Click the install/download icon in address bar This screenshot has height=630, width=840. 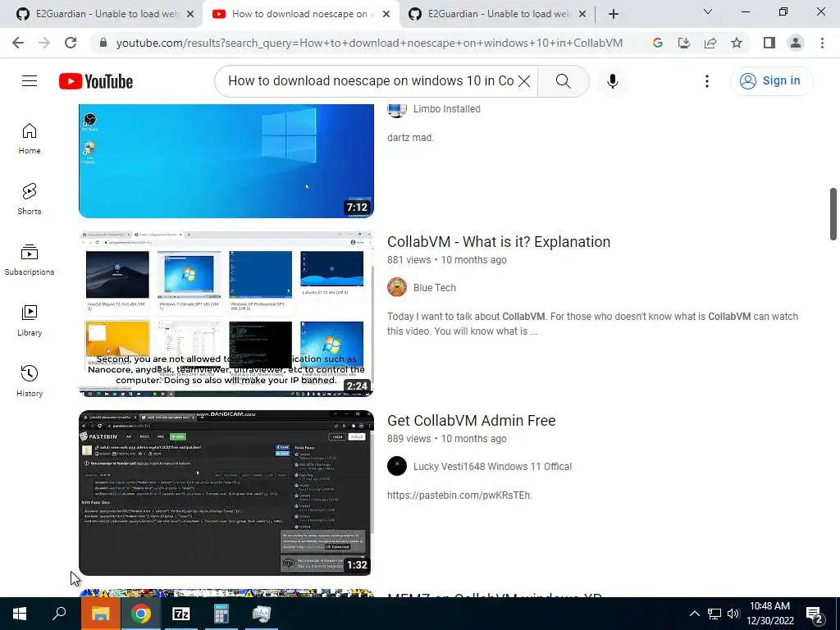point(684,43)
